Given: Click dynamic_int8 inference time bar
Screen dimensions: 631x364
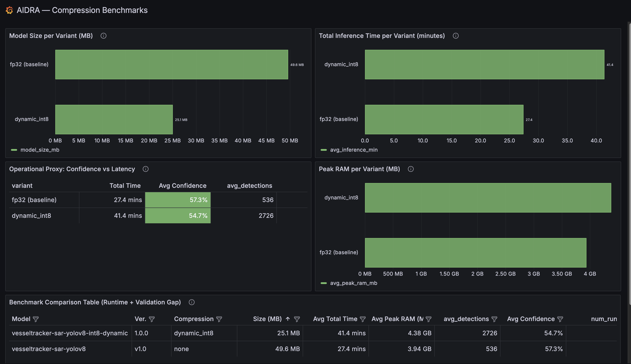Looking at the screenshot, I should tap(485, 64).
